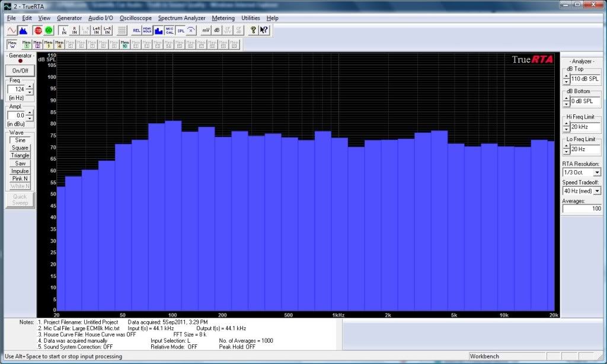The width and height of the screenshot is (607, 364).
Task: Expand the Speed Tradeoff dropdown
Action: coord(596,191)
